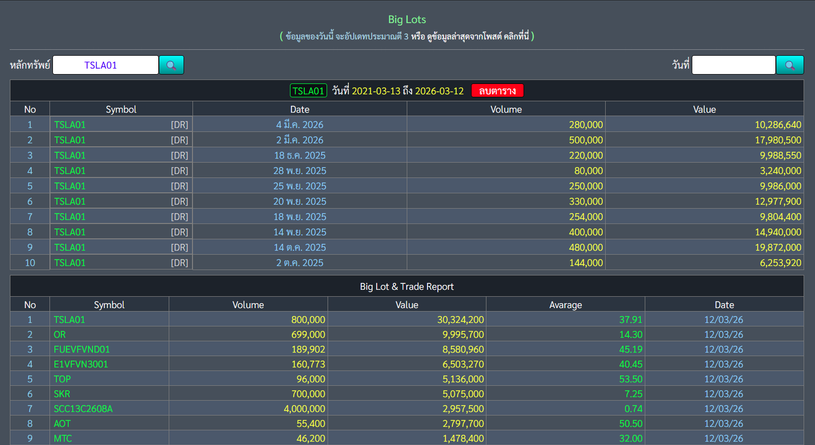Select the TSLA01 row dated 18 ธ.ค. 2025
The image size is (815, 445).
70,156
